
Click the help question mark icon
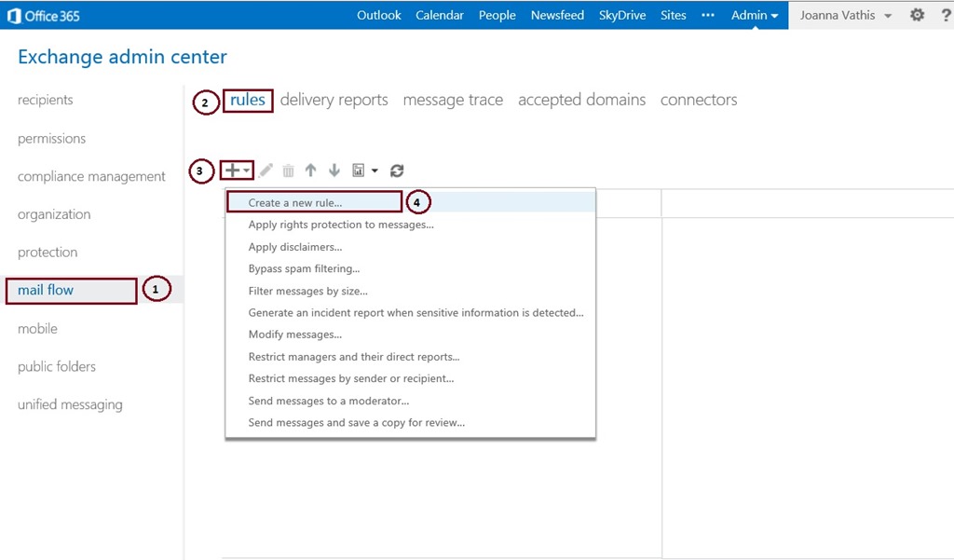(942, 15)
